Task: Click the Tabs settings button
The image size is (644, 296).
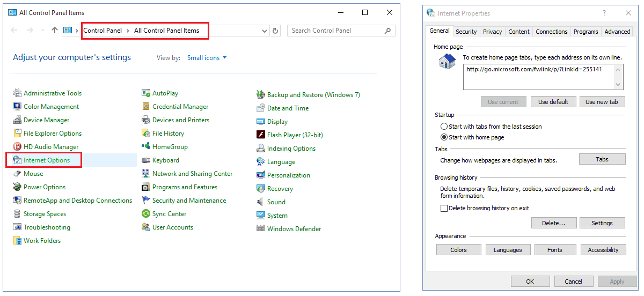Action: [602, 159]
